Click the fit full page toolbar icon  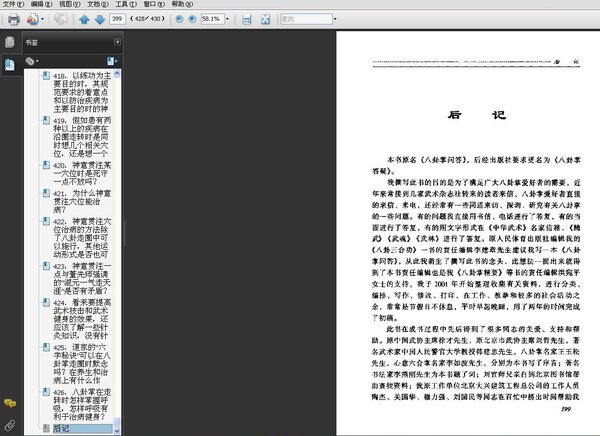(265, 19)
